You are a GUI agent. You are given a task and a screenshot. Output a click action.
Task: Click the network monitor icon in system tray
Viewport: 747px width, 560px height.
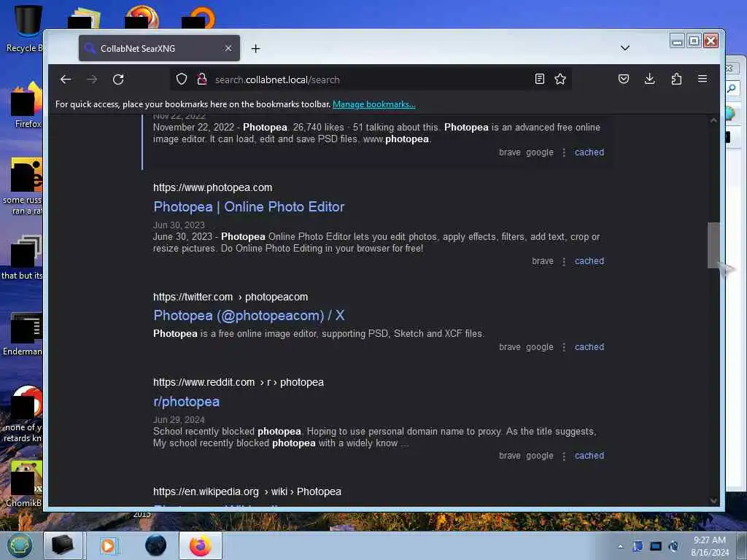tap(656, 546)
